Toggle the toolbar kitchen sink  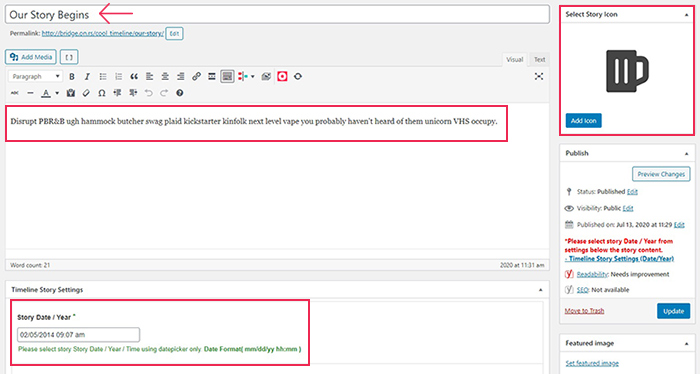pos(227,77)
